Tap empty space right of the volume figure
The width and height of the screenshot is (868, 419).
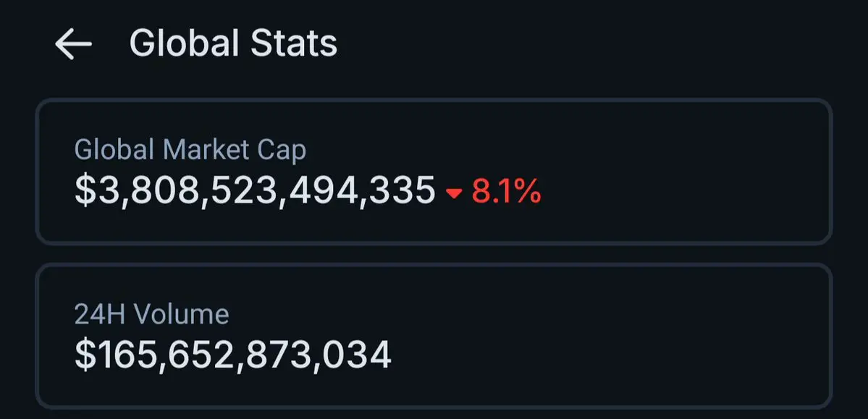pyautogui.click(x=609, y=355)
